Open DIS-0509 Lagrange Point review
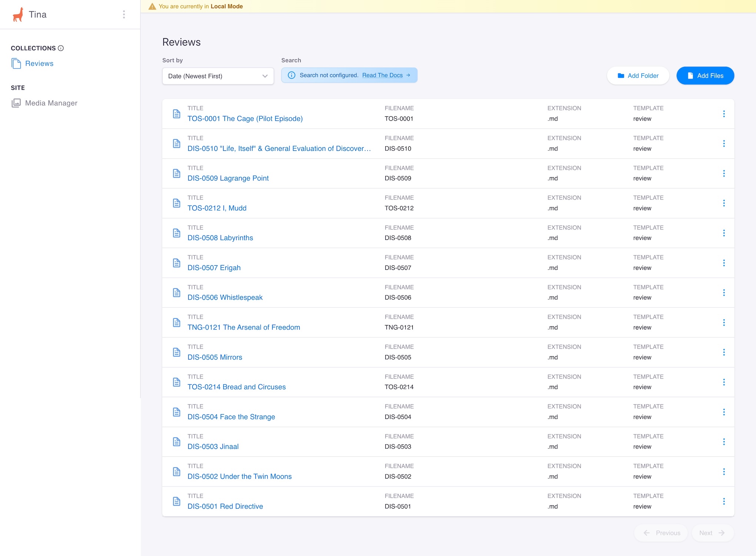Viewport: 756px width, 556px height. (x=228, y=178)
